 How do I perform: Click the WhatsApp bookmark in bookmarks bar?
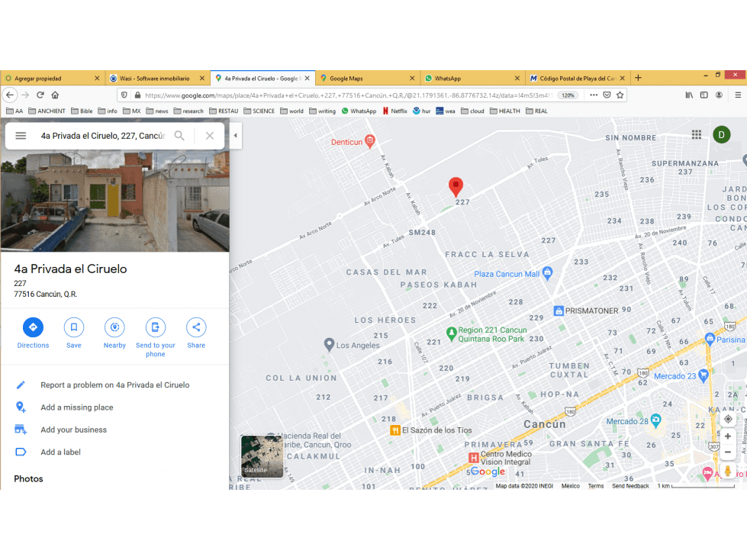tap(359, 111)
